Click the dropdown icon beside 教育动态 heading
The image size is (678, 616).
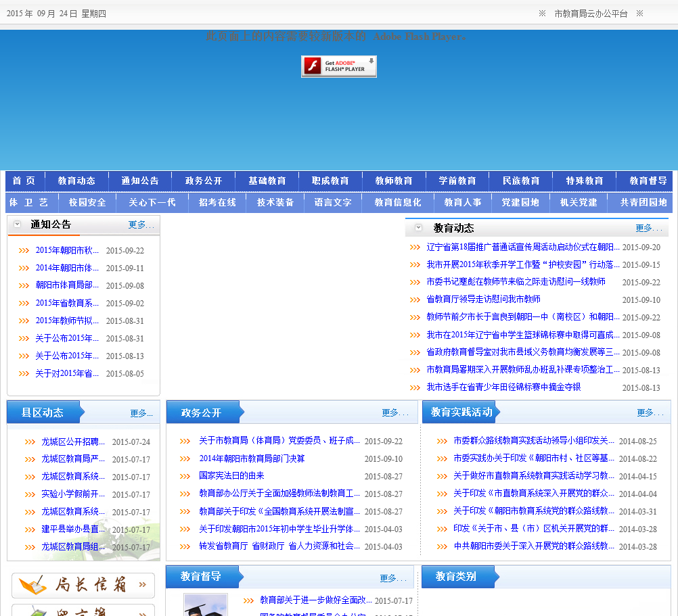pos(419,228)
